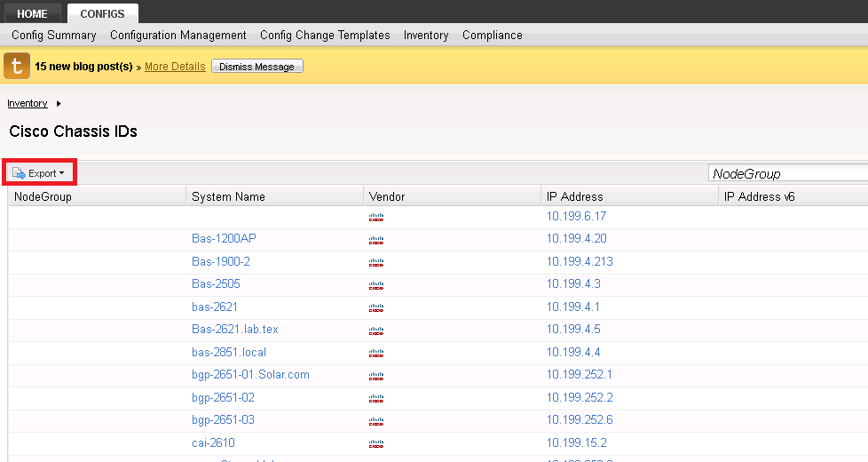
Task: Sort by the NodeGroup column header
Action: [x=98, y=196]
